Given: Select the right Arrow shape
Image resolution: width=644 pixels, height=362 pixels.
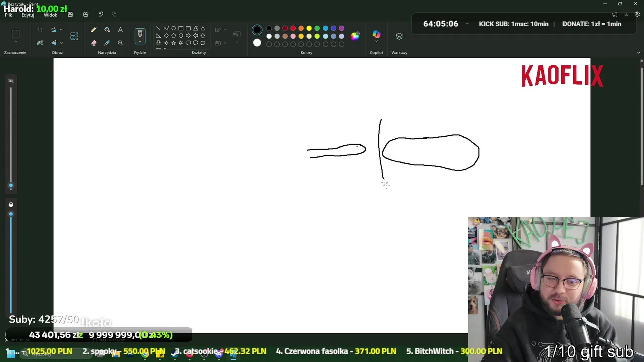Looking at the screenshot, I should coord(188,36).
